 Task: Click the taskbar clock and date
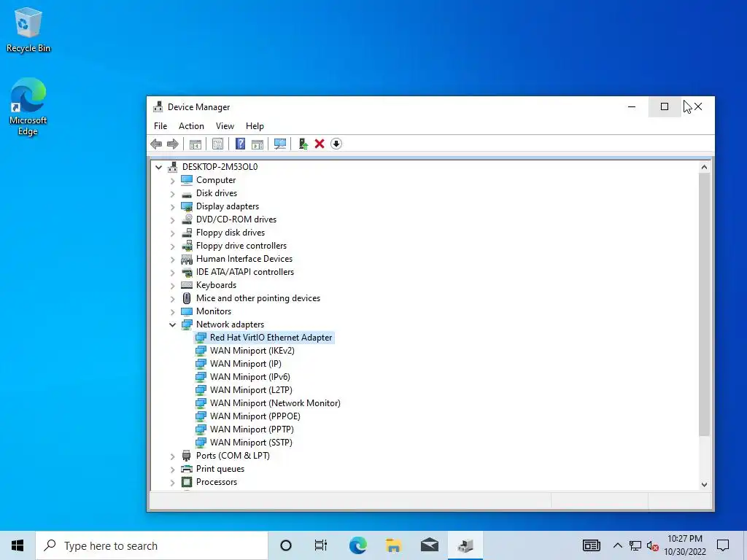[684, 545]
